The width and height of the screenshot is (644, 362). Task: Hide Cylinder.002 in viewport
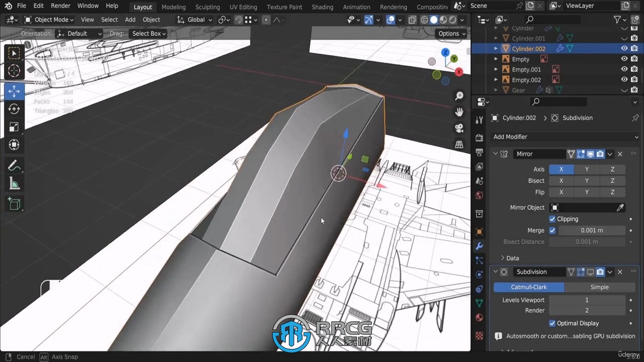(x=624, y=48)
